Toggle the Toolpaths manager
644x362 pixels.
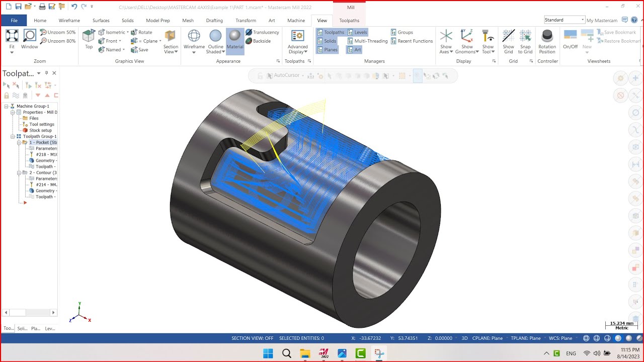pos(331,32)
